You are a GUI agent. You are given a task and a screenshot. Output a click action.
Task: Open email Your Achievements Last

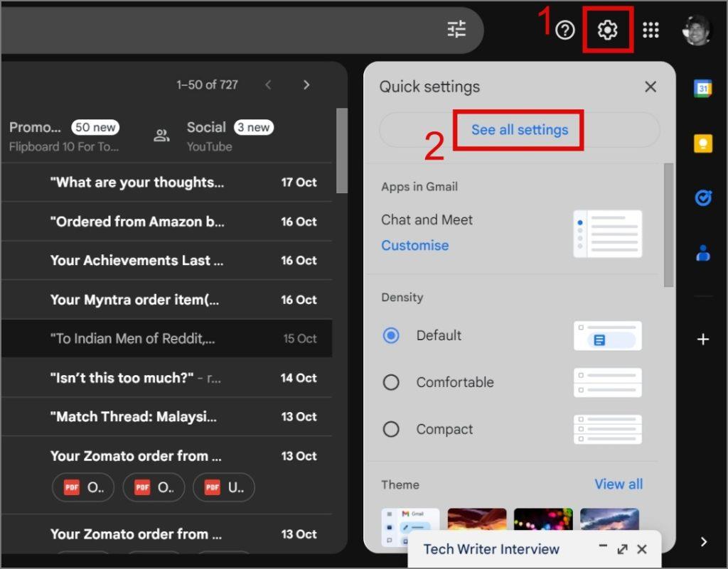click(x=167, y=261)
